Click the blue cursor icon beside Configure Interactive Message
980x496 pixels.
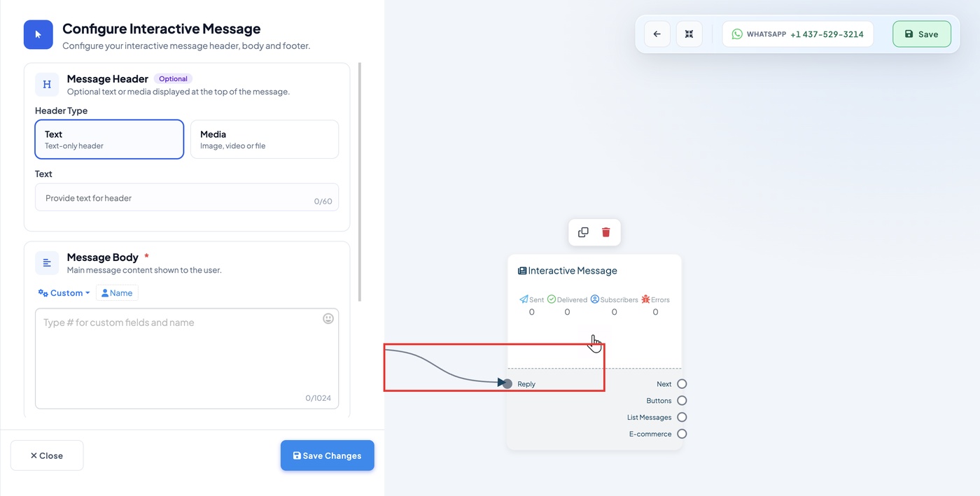pos(38,35)
